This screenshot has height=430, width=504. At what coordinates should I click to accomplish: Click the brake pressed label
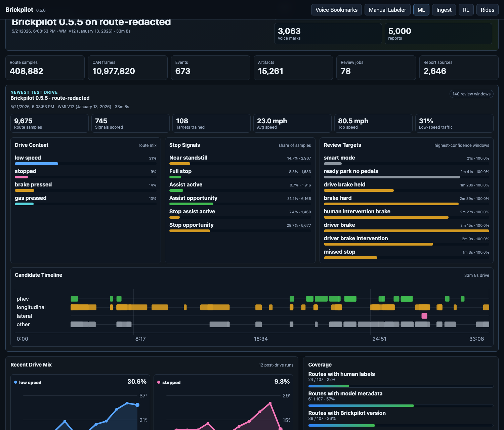pyautogui.click(x=33, y=184)
